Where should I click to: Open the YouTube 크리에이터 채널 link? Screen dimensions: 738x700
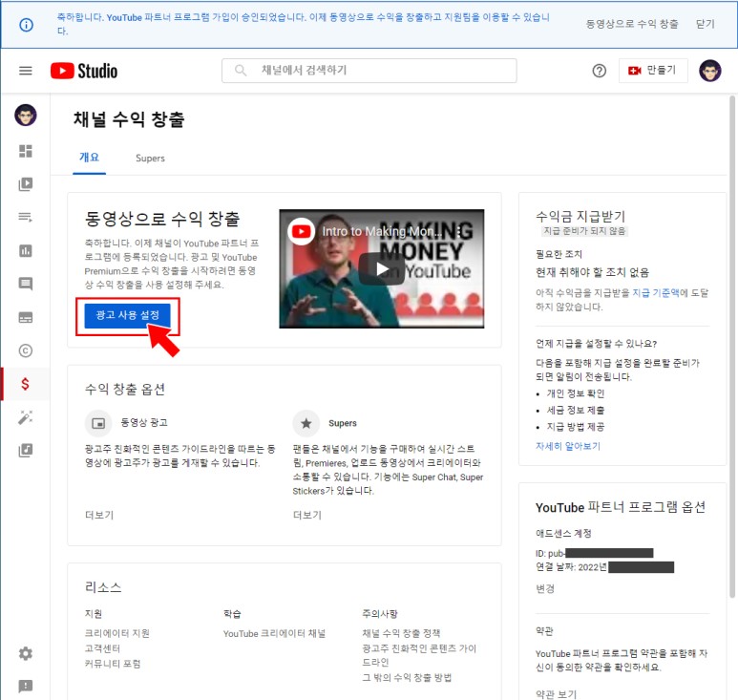(x=274, y=633)
